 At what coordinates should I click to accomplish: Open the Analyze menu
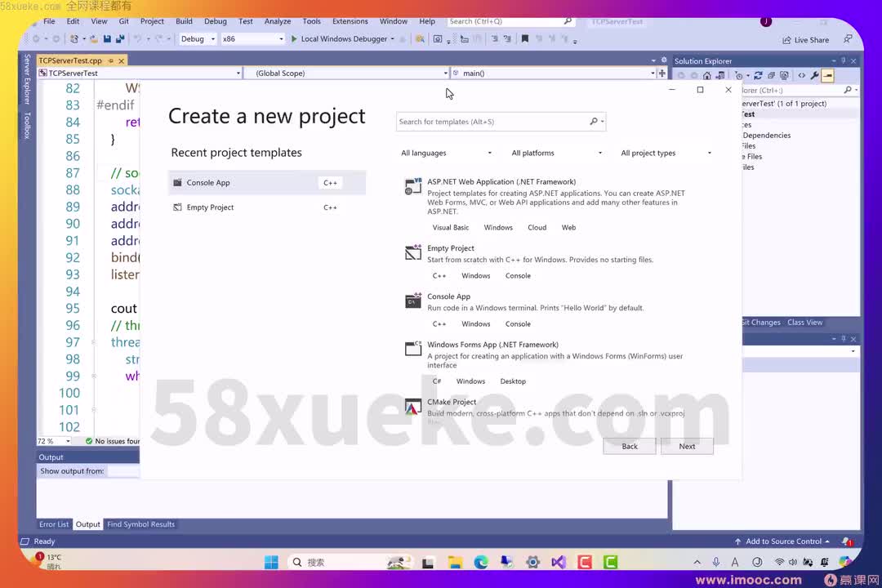coord(278,21)
